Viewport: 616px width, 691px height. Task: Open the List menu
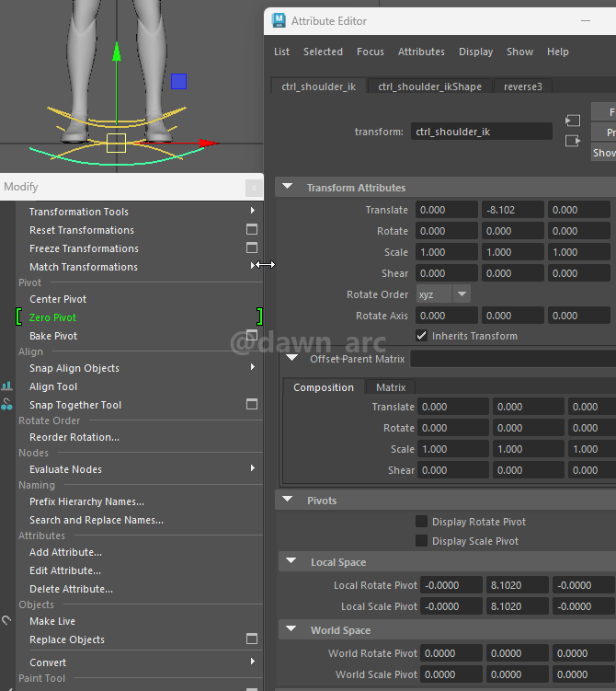tap(282, 52)
